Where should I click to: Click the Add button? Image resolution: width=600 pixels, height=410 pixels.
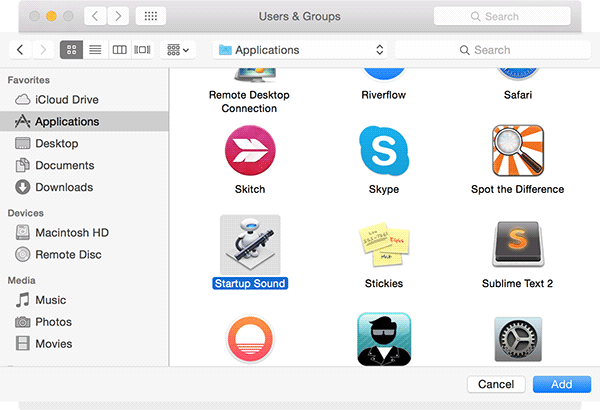pyautogui.click(x=562, y=384)
